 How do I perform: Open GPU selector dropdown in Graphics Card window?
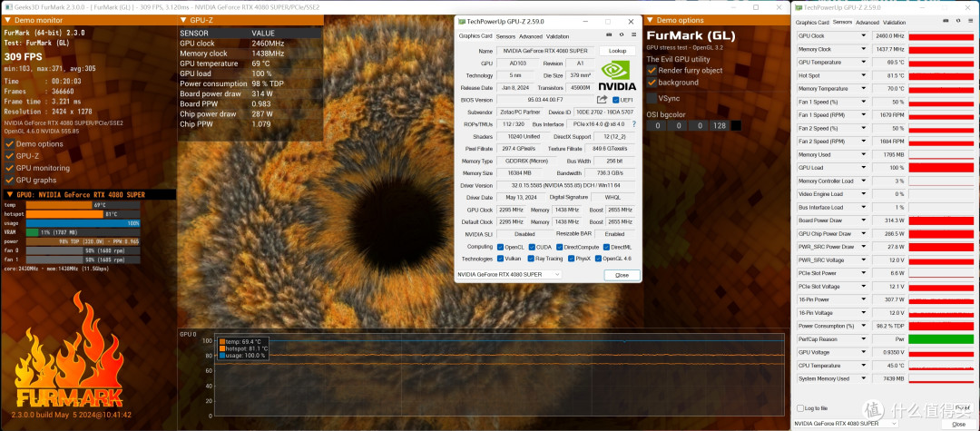tap(509, 275)
